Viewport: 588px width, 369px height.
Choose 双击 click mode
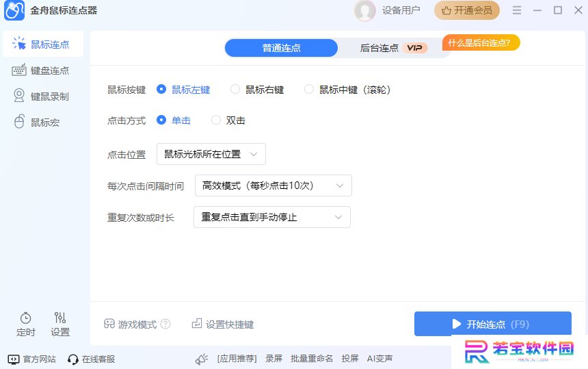216,120
